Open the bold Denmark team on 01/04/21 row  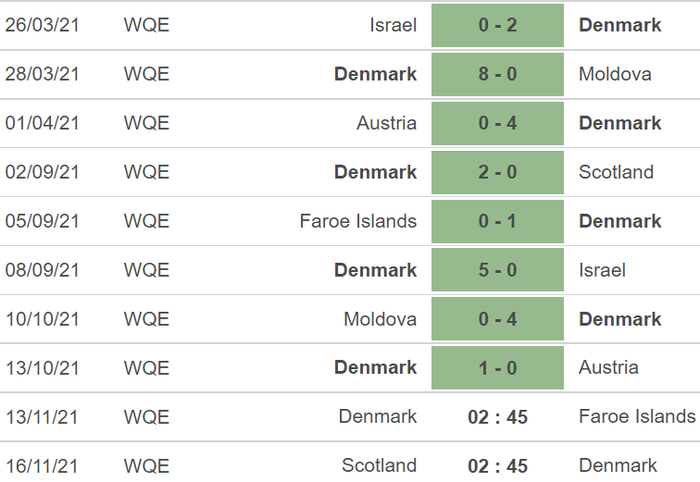tap(620, 123)
